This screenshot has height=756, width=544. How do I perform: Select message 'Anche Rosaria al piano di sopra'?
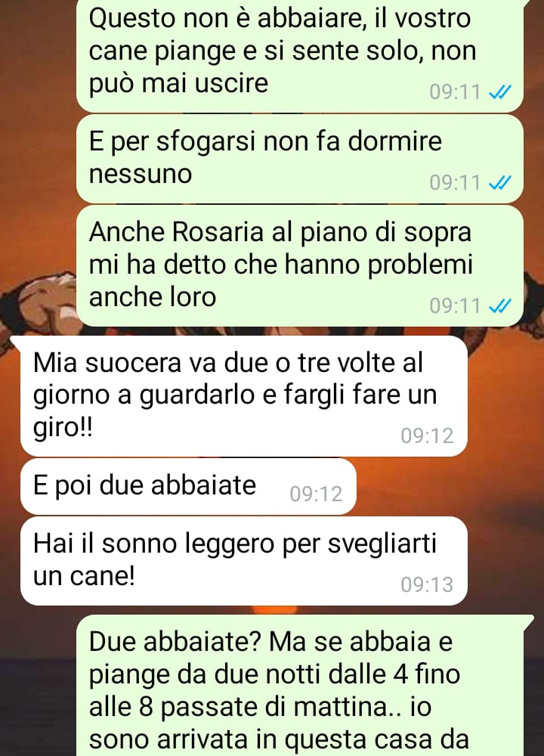click(300, 265)
